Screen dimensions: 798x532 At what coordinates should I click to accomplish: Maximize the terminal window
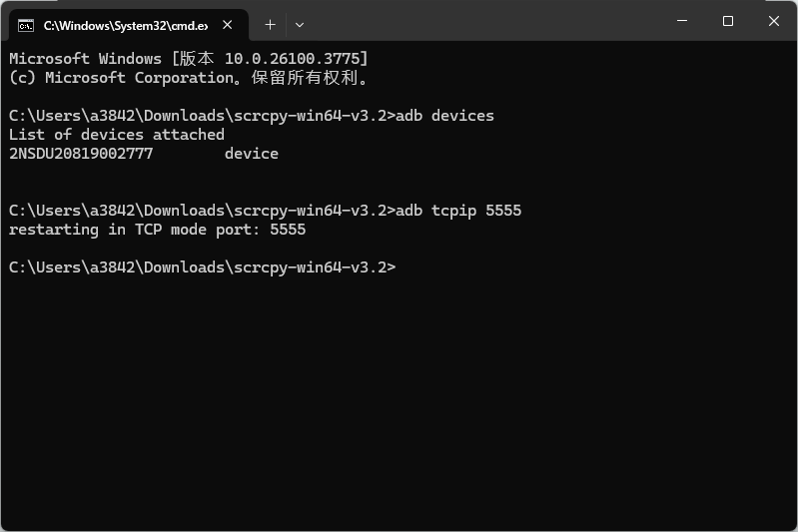728,21
